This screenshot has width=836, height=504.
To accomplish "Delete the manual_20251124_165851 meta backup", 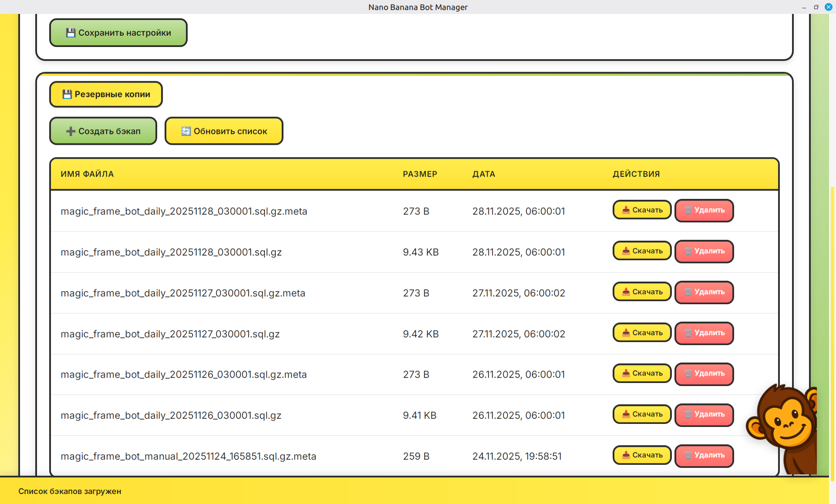I will (x=704, y=455).
